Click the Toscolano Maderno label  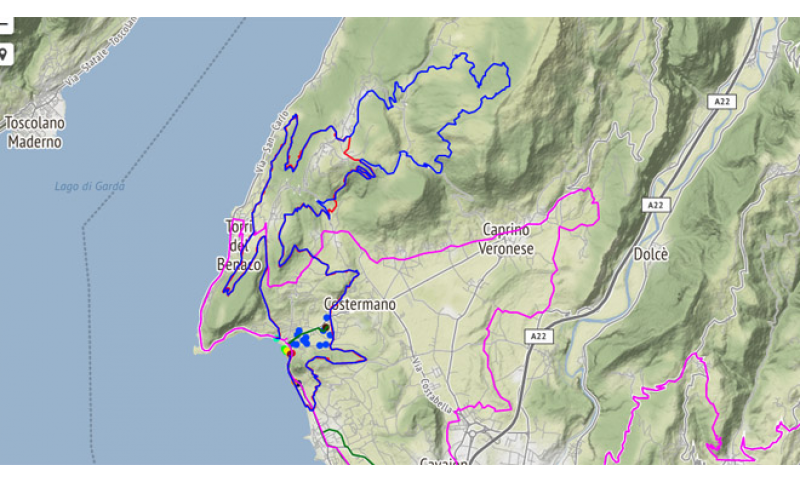[35, 132]
